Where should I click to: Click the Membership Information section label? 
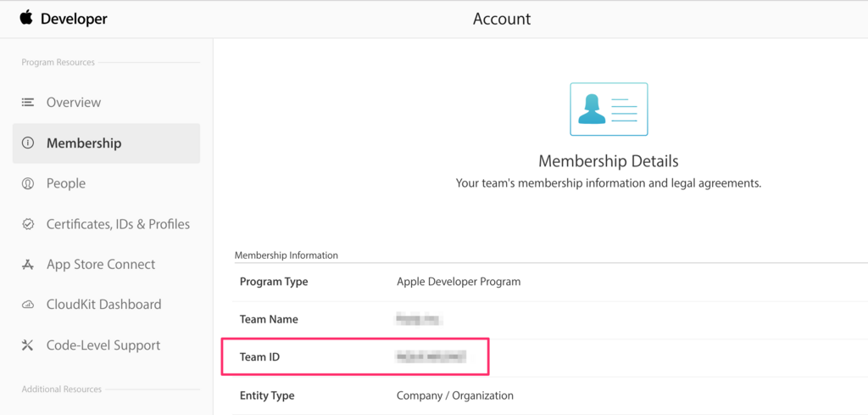[287, 255]
